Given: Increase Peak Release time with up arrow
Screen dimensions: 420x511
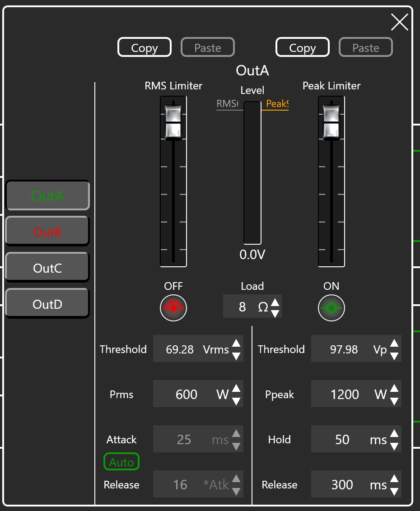Looking at the screenshot, I should (394, 479).
